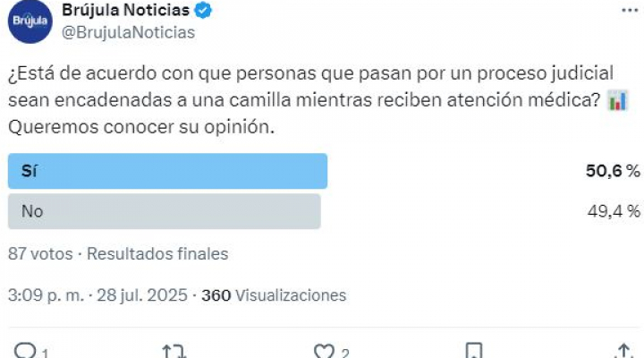Bookmark this post
644x358 pixels.
(474, 352)
